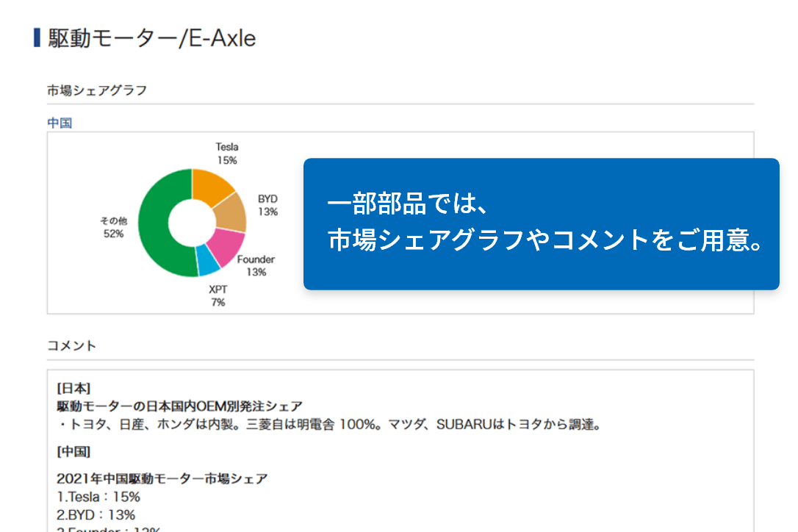This screenshot has height=532, width=798.
Task: Select the その他 52% chart label
Action: coord(114,227)
